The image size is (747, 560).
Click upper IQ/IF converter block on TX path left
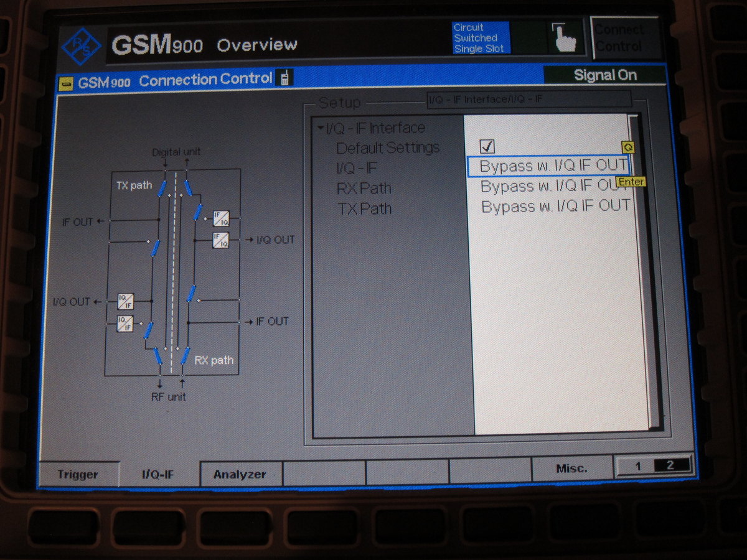tap(125, 302)
